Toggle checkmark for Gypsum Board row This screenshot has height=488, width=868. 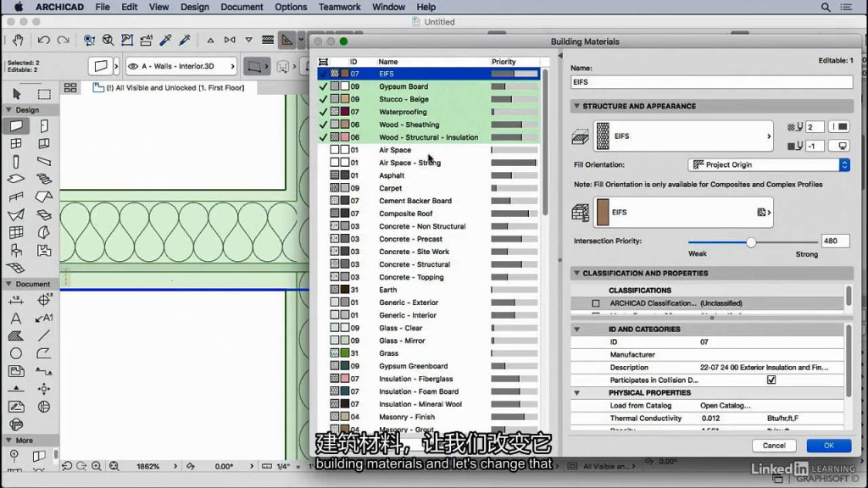pos(323,86)
